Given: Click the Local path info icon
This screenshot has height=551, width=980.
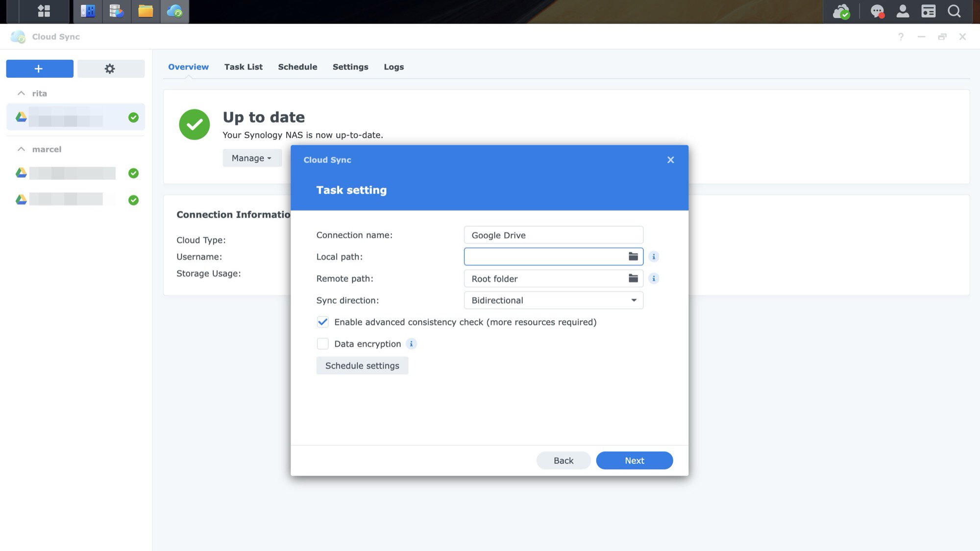Looking at the screenshot, I should tap(654, 257).
